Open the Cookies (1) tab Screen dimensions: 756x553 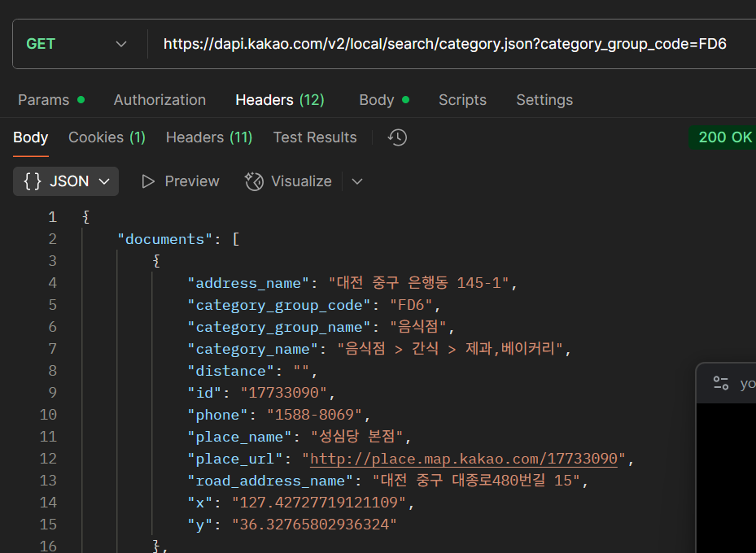coord(107,137)
